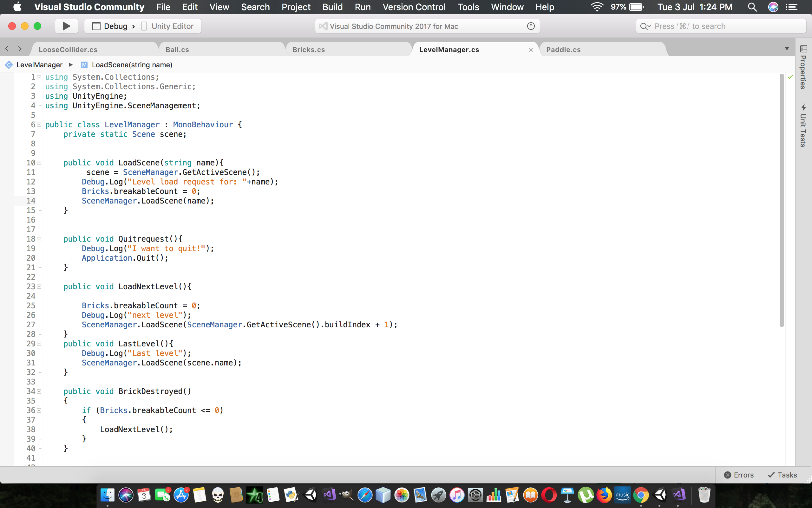Open the Version Control menu
This screenshot has height=508, width=812.
click(414, 7)
